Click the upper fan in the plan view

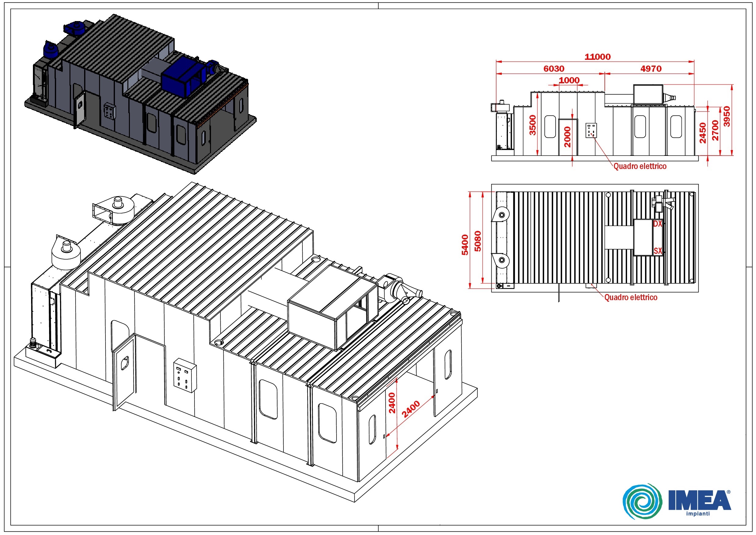(x=501, y=215)
